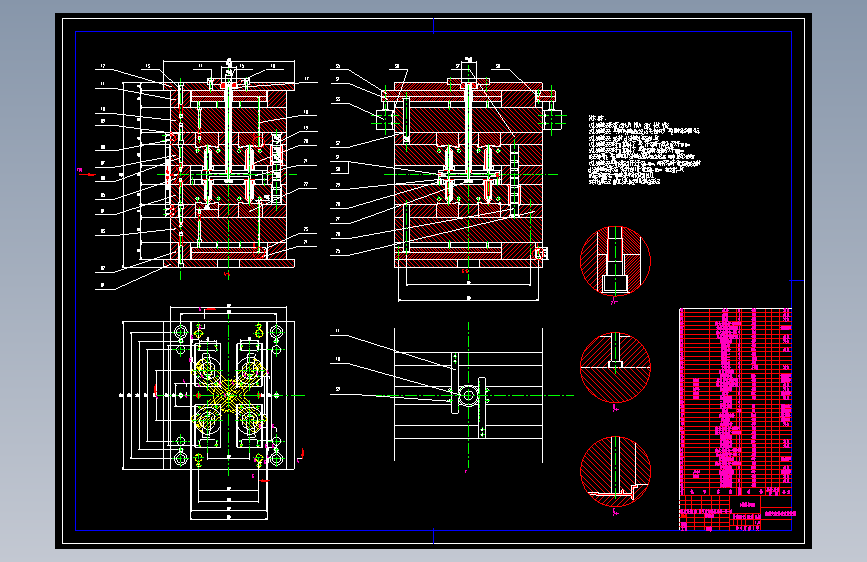Select the upper-right mold section view
Viewport: 867px width, 562px height.
click(448, 179)
